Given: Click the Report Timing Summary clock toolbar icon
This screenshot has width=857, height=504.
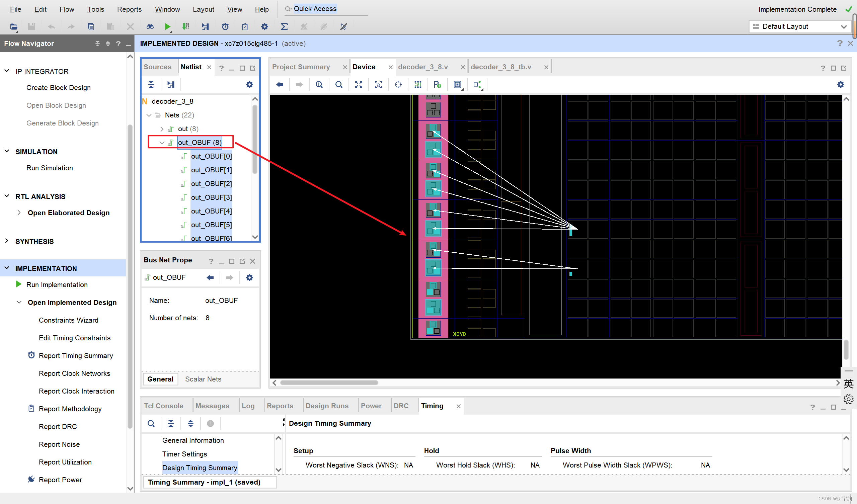Looking at the screenshot, I should 225,26.
